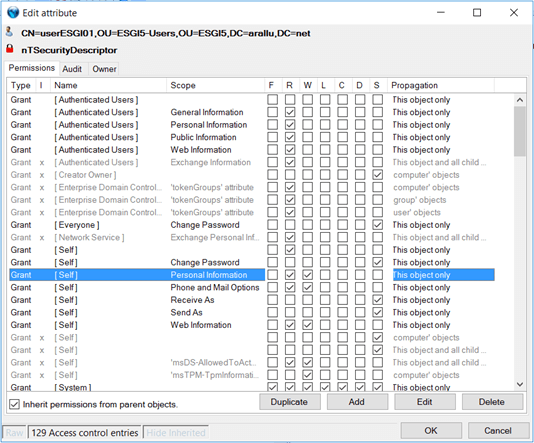Toggle S checkbox for Everyone Change Password
This screenshot has width=534, height=443.
377,225
